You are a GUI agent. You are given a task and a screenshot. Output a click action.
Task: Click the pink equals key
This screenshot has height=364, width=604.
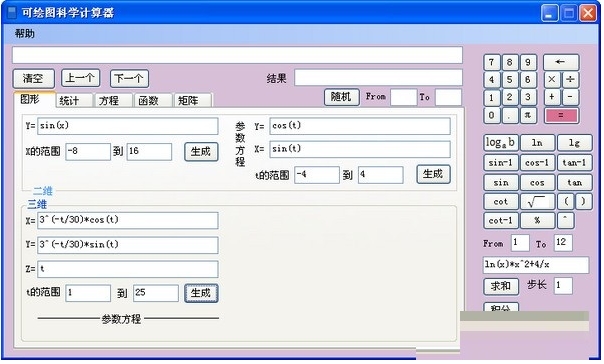(561, 115)
